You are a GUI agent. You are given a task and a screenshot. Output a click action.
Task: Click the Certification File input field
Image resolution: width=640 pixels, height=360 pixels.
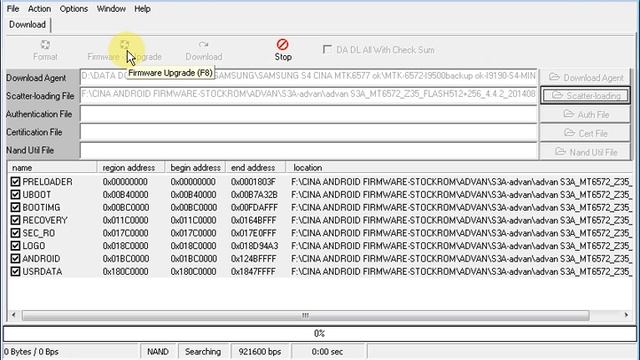[x=309, y=132]
